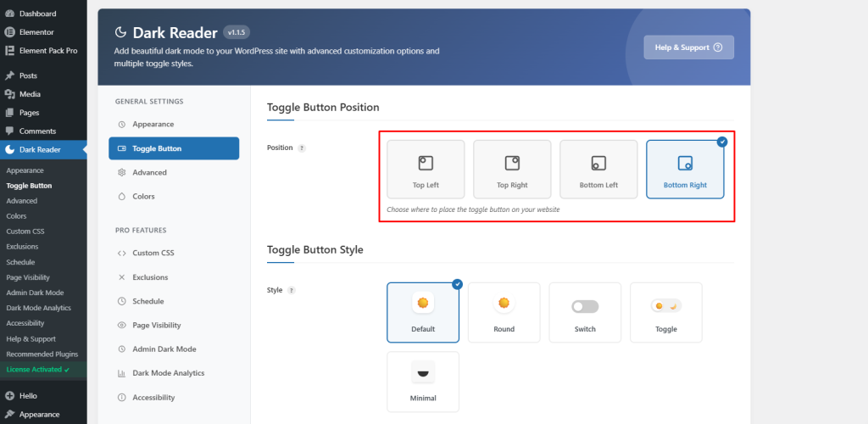868x424 pixels.
Task: Click the Schedule clock icon
Action: tap(122, 301)
